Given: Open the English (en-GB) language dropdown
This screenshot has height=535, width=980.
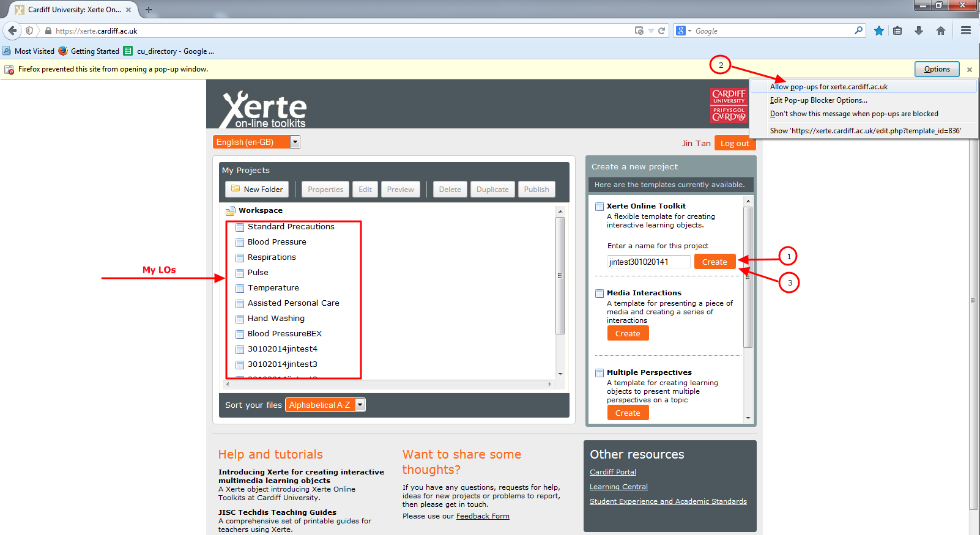Looking at the screenshot, I should 256,142.
